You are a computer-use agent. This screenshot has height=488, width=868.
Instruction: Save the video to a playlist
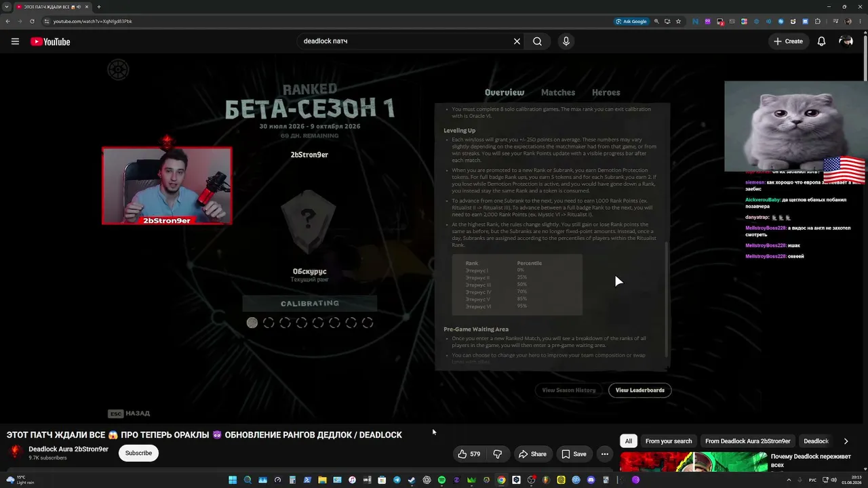[574, 454]
